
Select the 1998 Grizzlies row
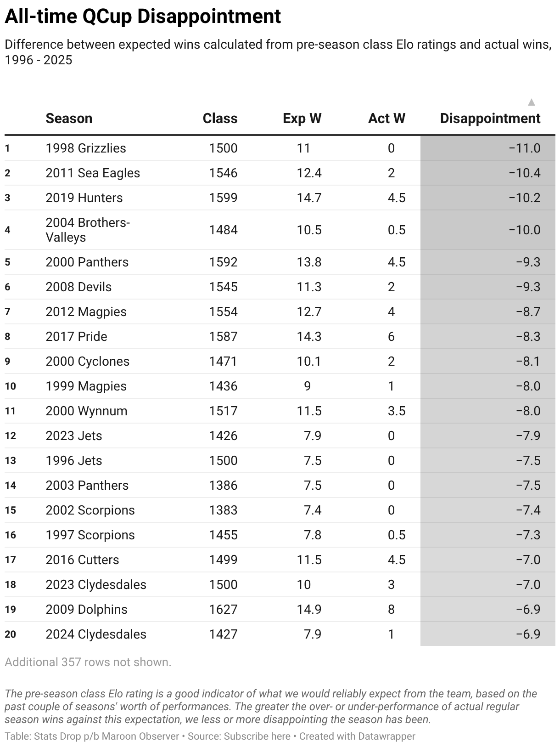(280, 148)
